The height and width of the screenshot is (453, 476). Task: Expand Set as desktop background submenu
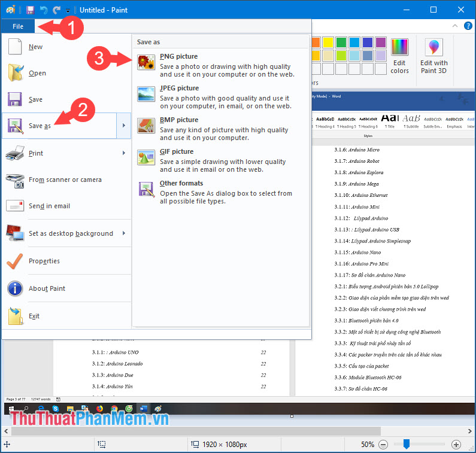point(124,233)
